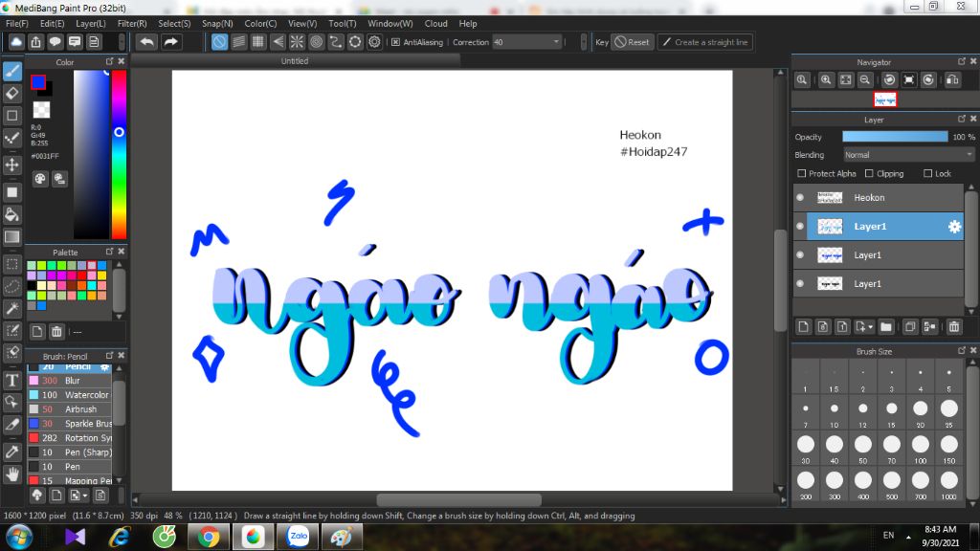Click the canvas horizontal scrollbar
This screenshot has width=980, height=551.
click(x=458, y=499)
